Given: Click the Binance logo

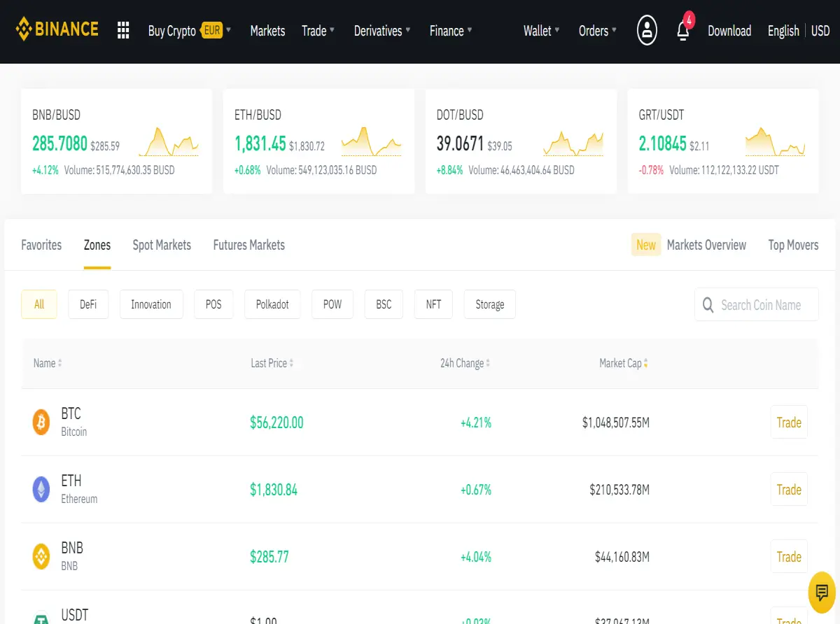Looking at the screenshot, I should click(x=57, y=29).
